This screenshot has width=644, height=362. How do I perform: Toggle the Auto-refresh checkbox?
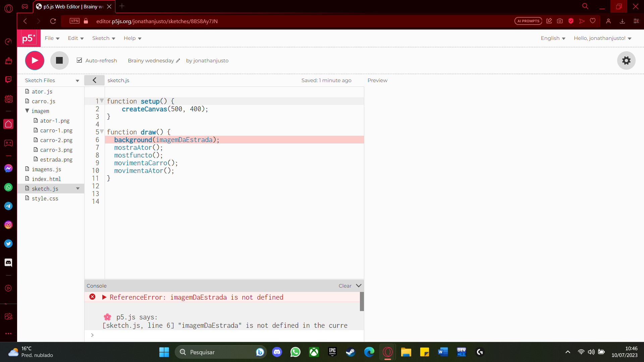coord(79,60)
